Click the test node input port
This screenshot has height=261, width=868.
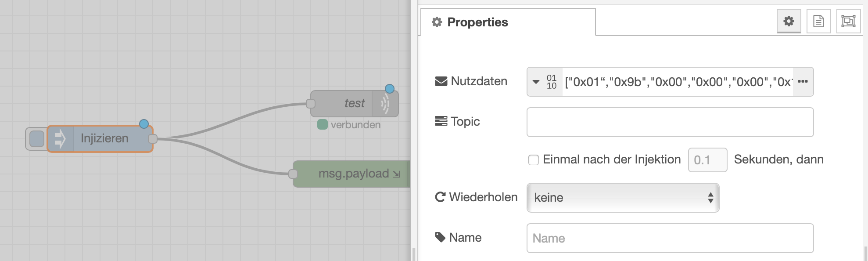click(x=311, y=104)
